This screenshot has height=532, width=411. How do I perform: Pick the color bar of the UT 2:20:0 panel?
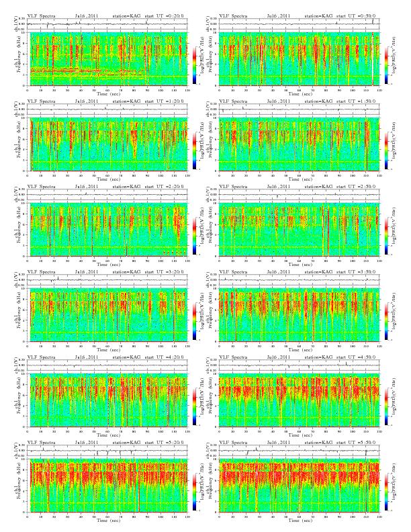pyautogui.click(x=194, y=236)
